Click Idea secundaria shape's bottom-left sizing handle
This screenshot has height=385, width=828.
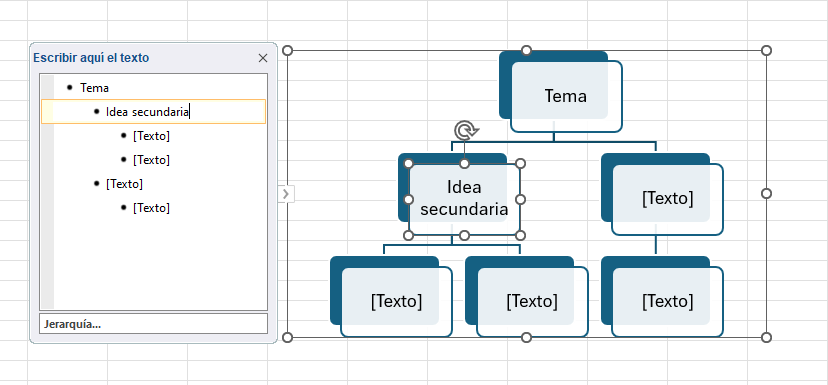408,235
